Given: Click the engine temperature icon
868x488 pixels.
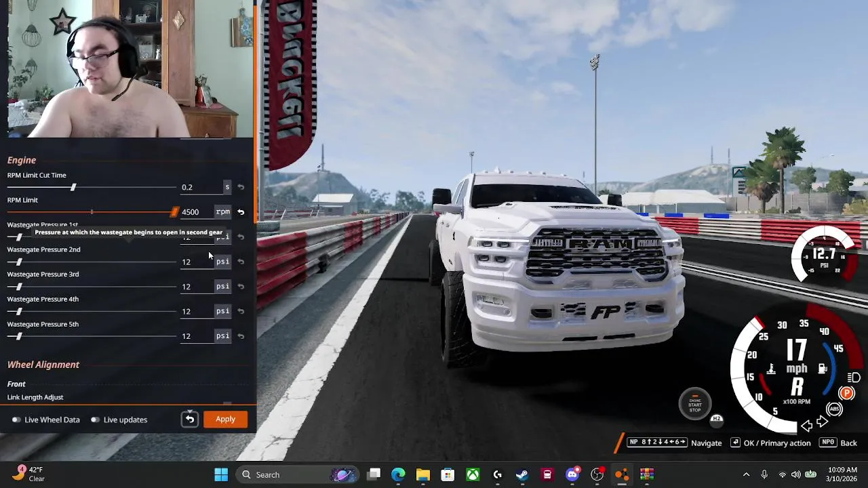Looking at the screenshot, I should coord(771,369).
